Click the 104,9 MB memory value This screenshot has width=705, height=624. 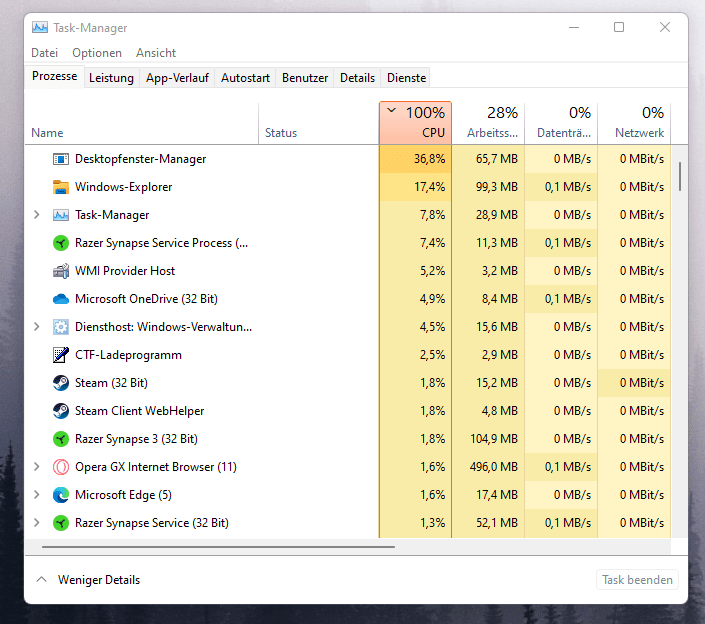[x=494, y=439]
